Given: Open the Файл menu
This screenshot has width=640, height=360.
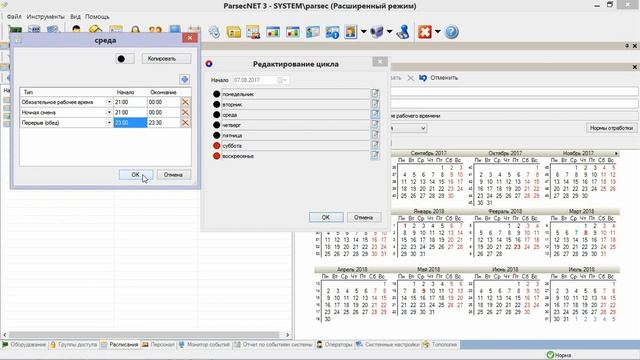Looking at the screenshot, I should pyautogui.click(x=14, y=17).
